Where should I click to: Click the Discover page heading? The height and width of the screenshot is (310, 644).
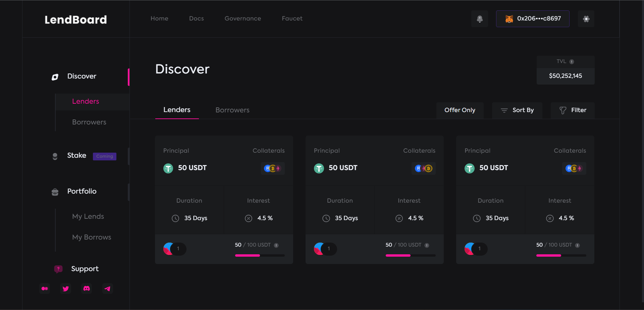pyautogui.click(x=182, y=69)
